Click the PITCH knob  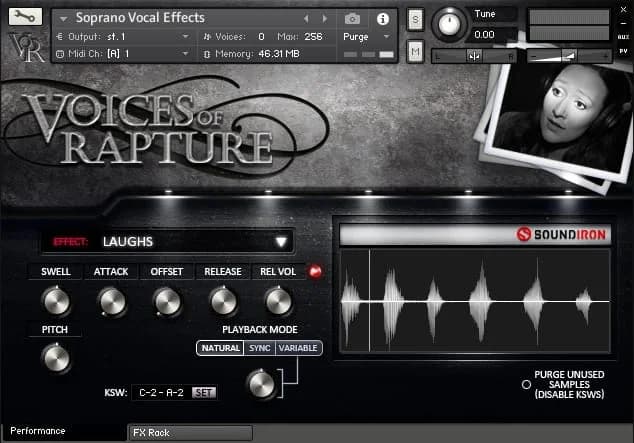[x=56, y=358]
